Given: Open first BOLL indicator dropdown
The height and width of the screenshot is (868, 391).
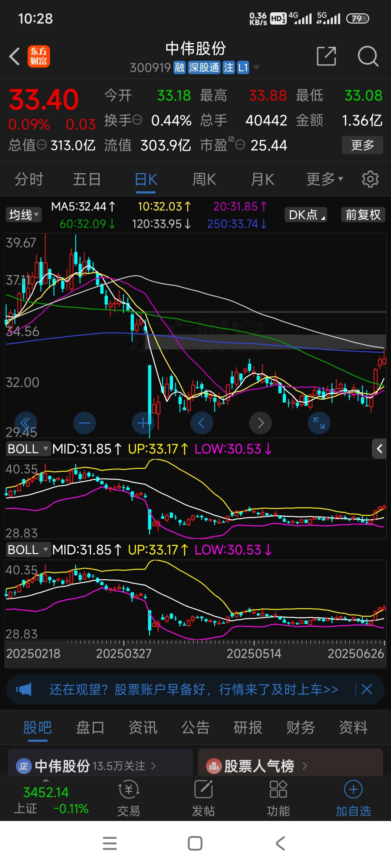Looking at the screenshot, I should click(x=28, y=449).
